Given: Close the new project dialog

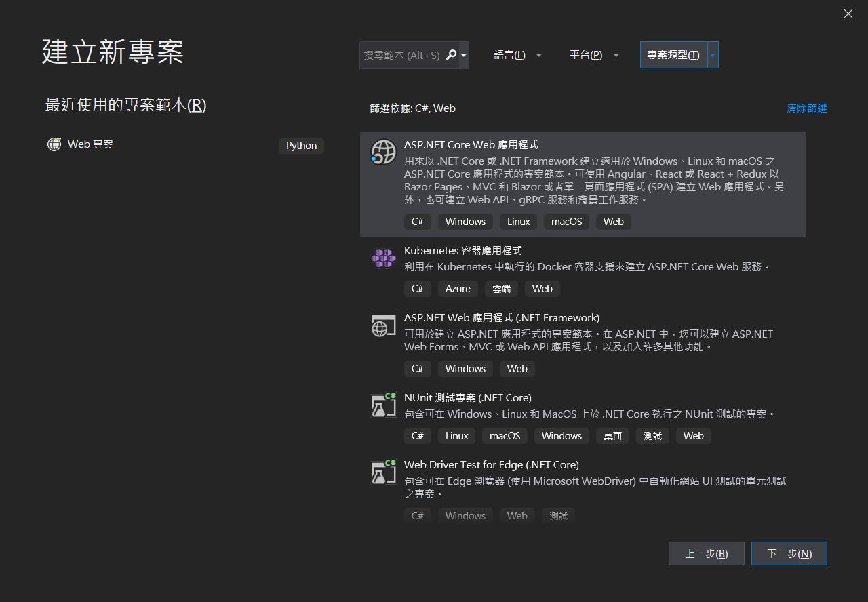Looking at the screenshot, I should tap(848, 14).
